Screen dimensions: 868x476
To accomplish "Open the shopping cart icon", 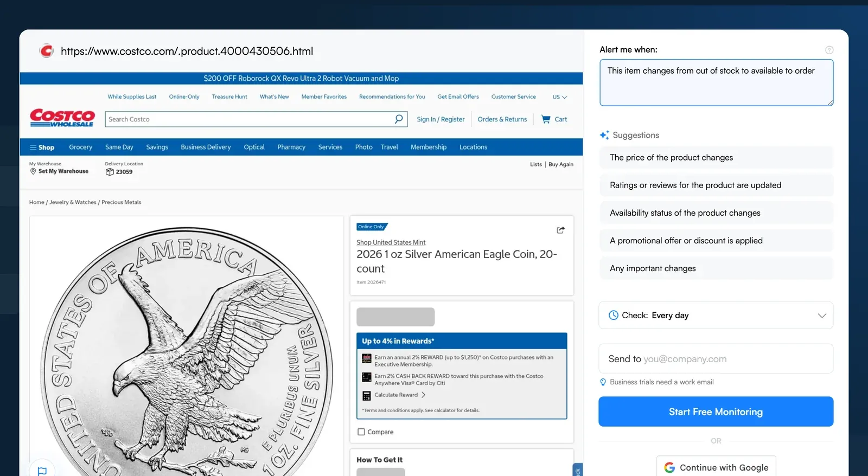I will pyautogui.click(x=546, y=119).
